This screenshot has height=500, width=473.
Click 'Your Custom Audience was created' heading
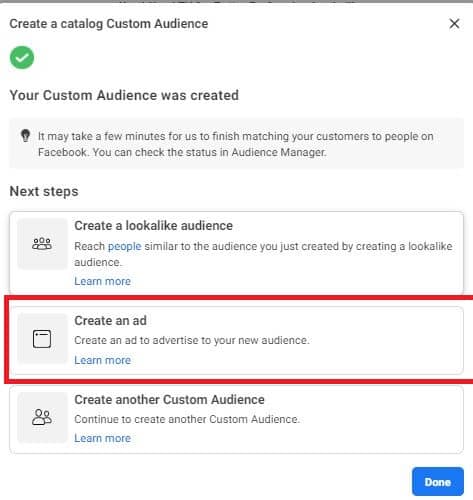click(x=124, y=95)
